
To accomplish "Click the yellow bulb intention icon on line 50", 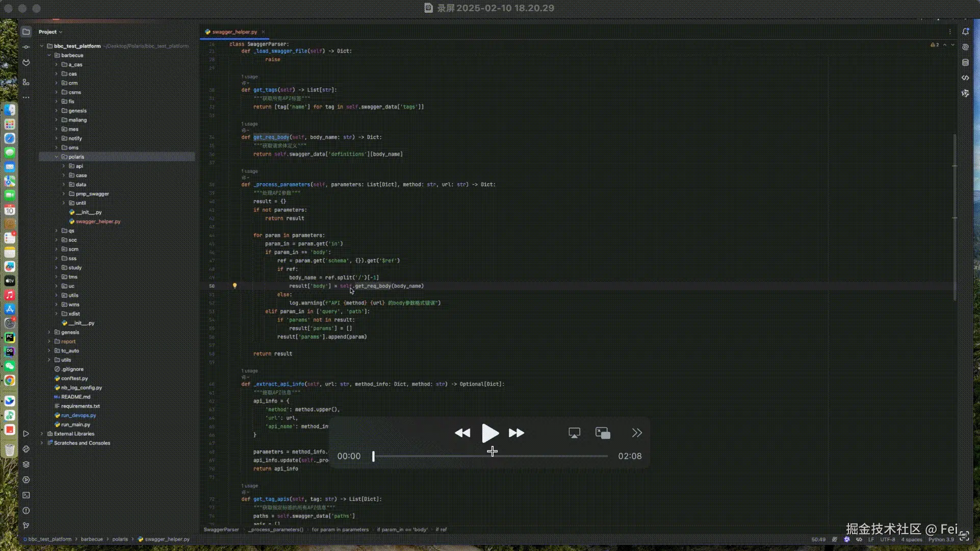I will coord(235,286).
